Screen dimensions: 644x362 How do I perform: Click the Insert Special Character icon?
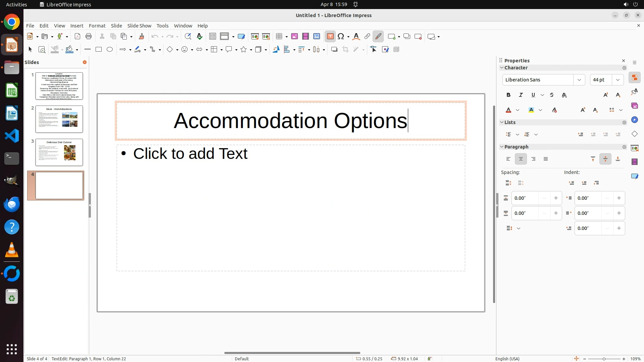(341, 37)
